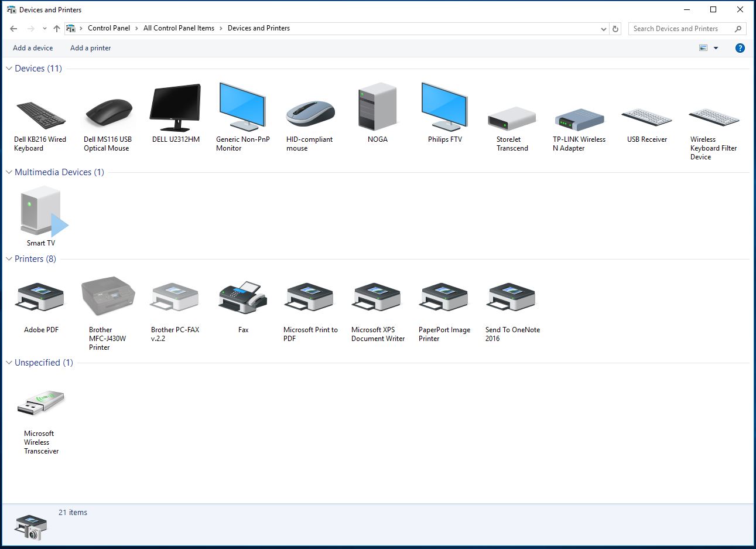Image resolution: width=756 pixels, height=549 pixels.
Task: Select the Send To OneNote 2016 icon
Action: pyautogui.click(x=512, y=298)
